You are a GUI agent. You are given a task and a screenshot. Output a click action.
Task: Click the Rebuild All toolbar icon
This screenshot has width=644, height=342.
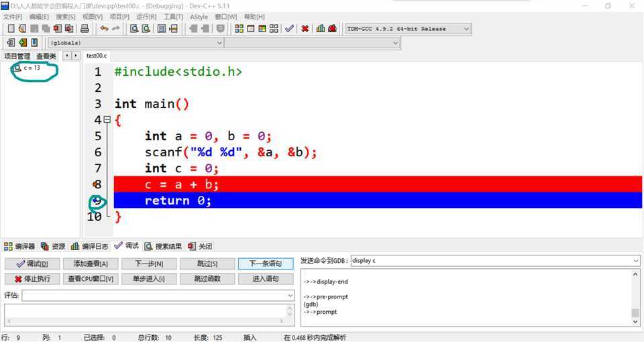[x=274, y=28]
